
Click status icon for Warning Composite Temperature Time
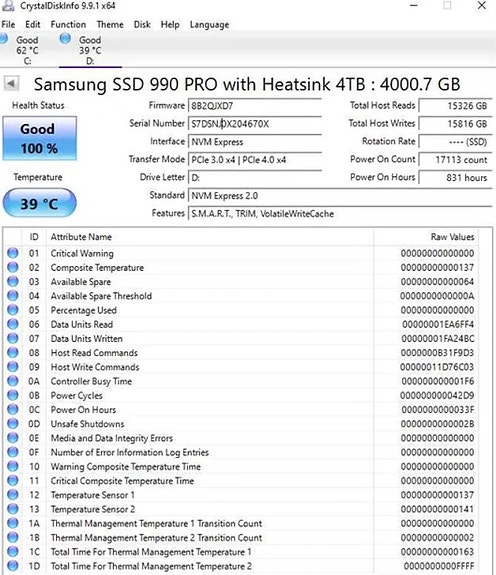[x=13, y=466]
